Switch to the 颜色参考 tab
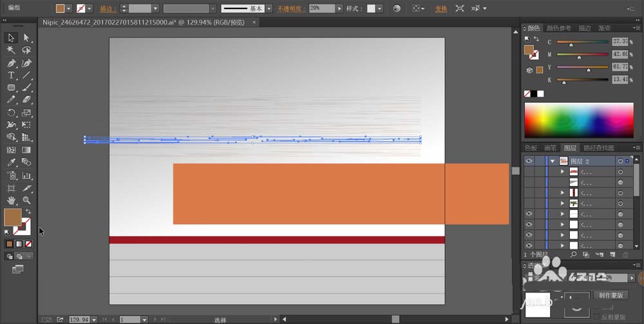Screen dimensions: 644x324 [x=559, y=28]
